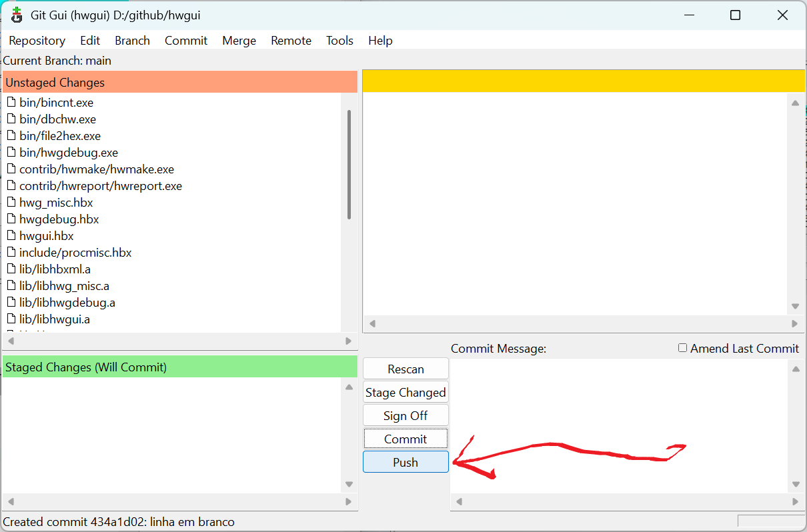807x532 pixels.
Task: Click the diff pane scroll down arrow
Action: tap(795, 307)
